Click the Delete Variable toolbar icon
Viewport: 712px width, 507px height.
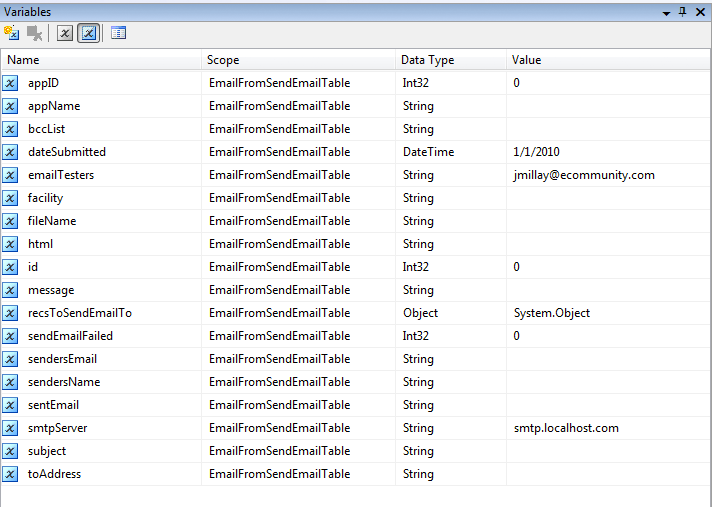35,33
